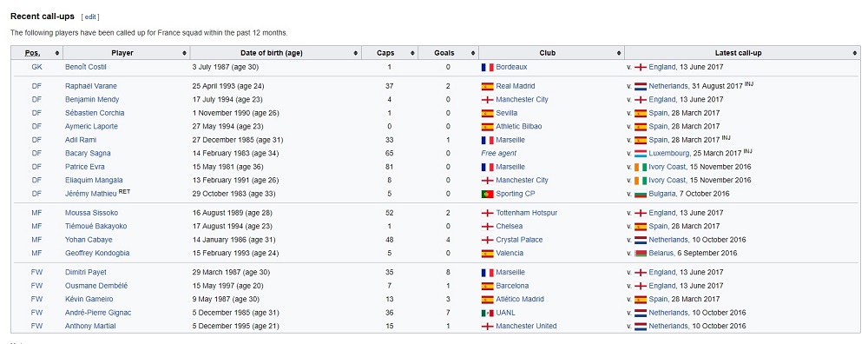This screenshot has width=868, height=344.
Task: Click Bulgaria flag icon in Jérémy Mathieu row
Action: pos(641,194)
